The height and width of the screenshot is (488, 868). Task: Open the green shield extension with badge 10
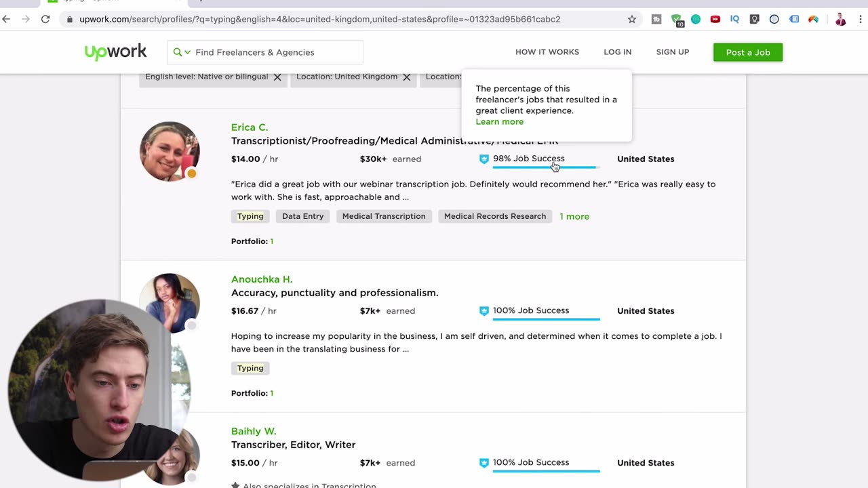[677, 20]
